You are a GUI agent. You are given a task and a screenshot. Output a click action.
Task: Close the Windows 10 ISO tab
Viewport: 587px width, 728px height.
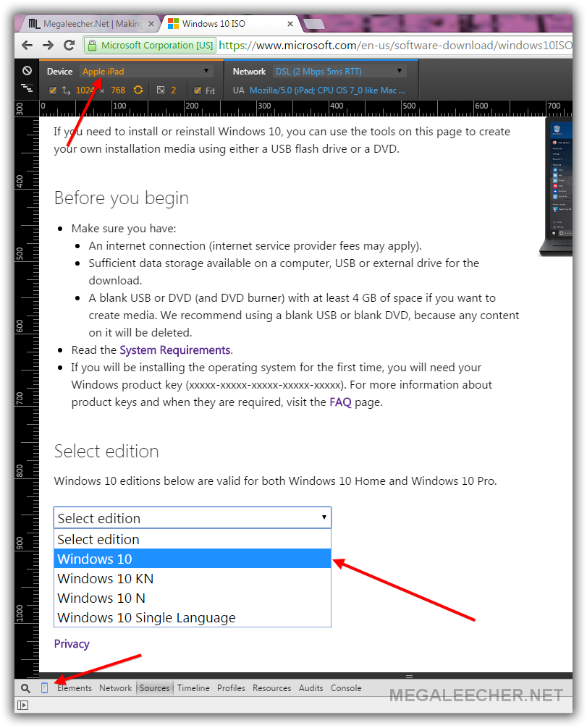(290, 24)
